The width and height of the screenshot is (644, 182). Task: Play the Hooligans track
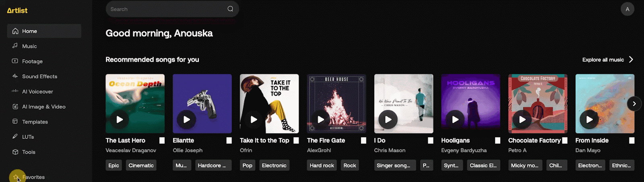[x=455, y=119]
